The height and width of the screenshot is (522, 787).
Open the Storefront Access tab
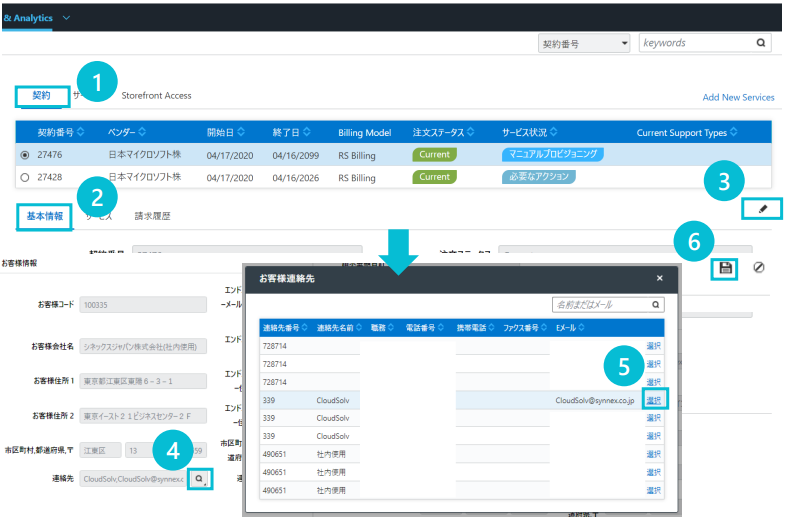pyautogui.click(x=156, y=96)
